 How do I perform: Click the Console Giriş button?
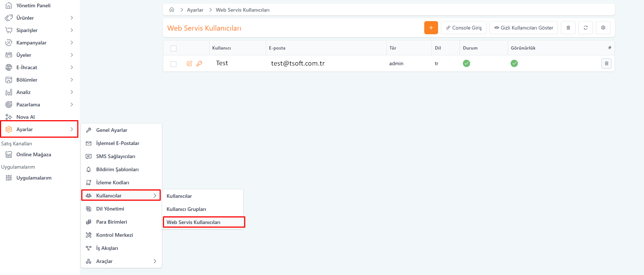tap(464, 28)
